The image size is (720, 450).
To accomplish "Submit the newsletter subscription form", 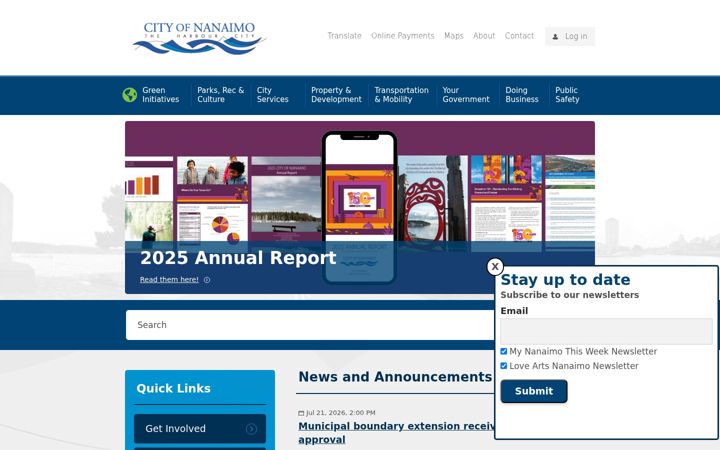I will tap(534, 391).
